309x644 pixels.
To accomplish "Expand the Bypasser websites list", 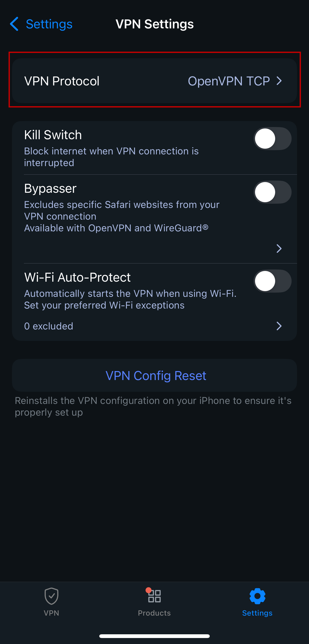I will pos(279,248).
